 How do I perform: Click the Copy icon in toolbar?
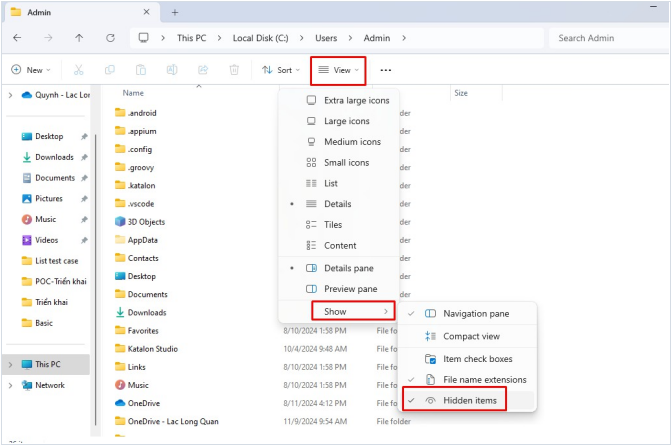[109, 70]
